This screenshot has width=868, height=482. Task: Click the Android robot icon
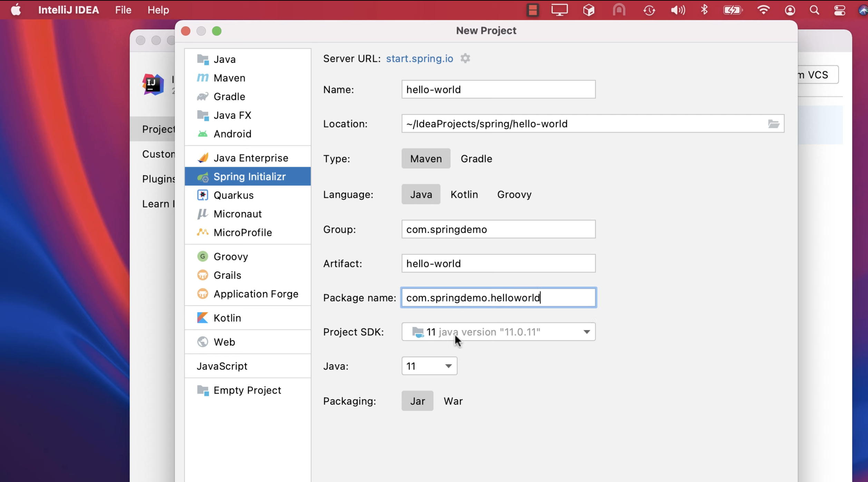coord(203,134)
